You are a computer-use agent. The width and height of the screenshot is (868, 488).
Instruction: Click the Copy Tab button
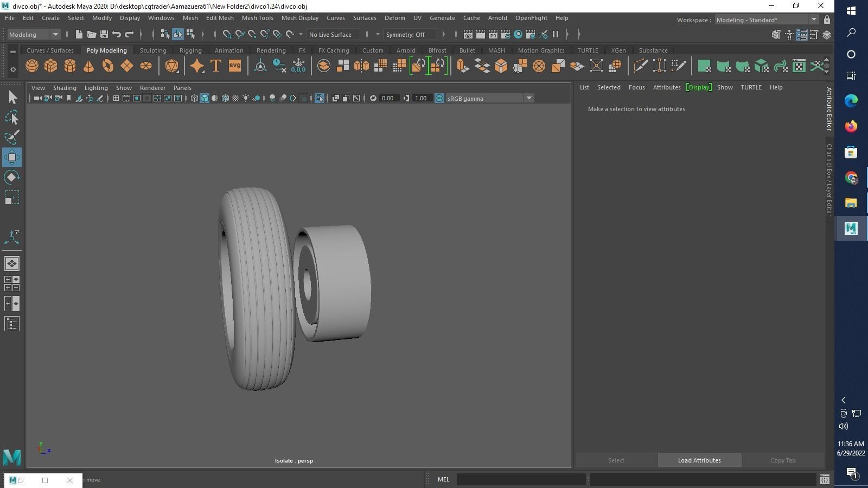click(x=783, y=460)
